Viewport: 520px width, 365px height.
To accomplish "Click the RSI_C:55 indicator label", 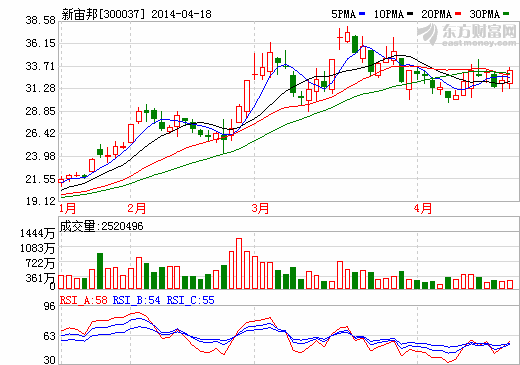I will tap(190, 300).
